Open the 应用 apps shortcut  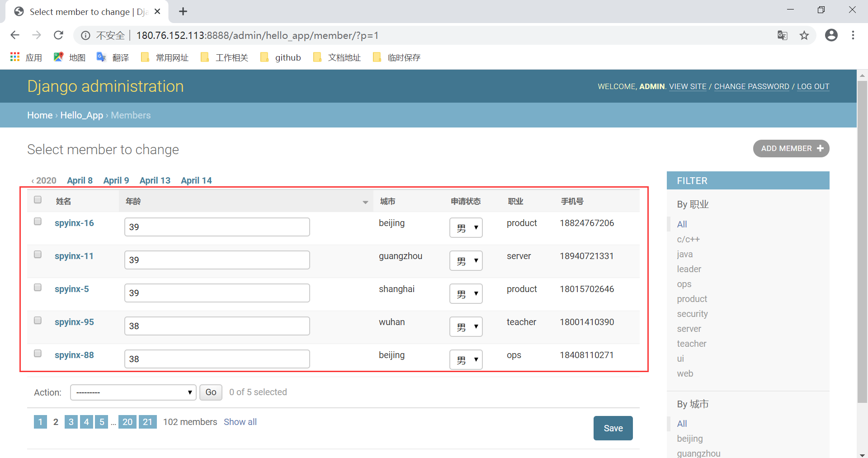tap(26, 57)
